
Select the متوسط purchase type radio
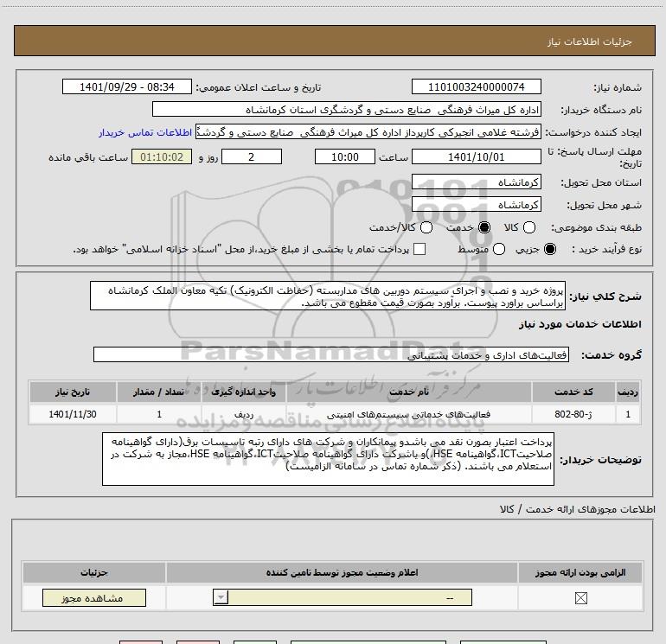click(x=499, y=249)
